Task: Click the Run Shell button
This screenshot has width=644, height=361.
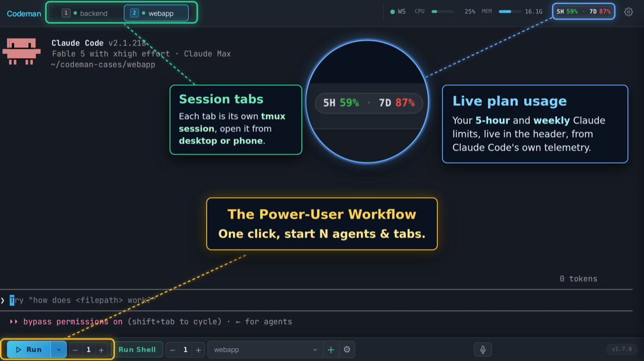Action: coord(137,350)
